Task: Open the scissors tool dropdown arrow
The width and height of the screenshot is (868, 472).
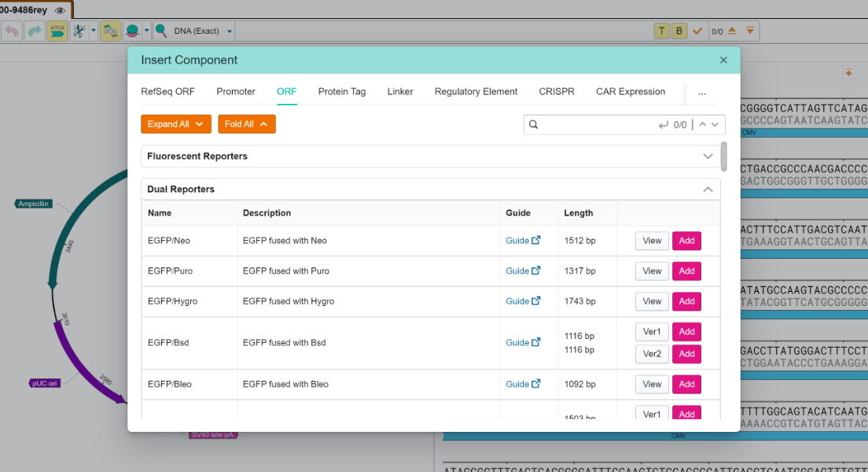Action: 93,31
